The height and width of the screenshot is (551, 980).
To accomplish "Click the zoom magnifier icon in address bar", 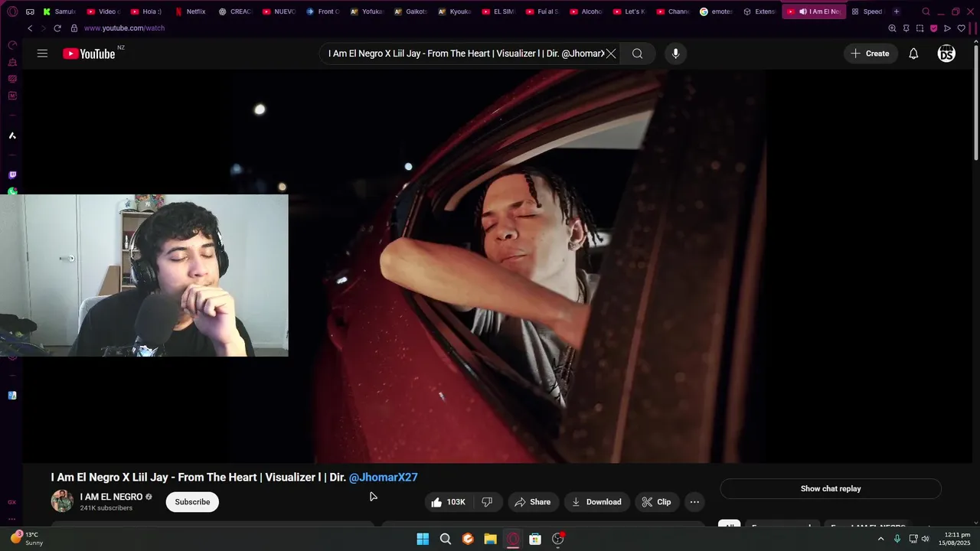I will click(x=892, y=28).
